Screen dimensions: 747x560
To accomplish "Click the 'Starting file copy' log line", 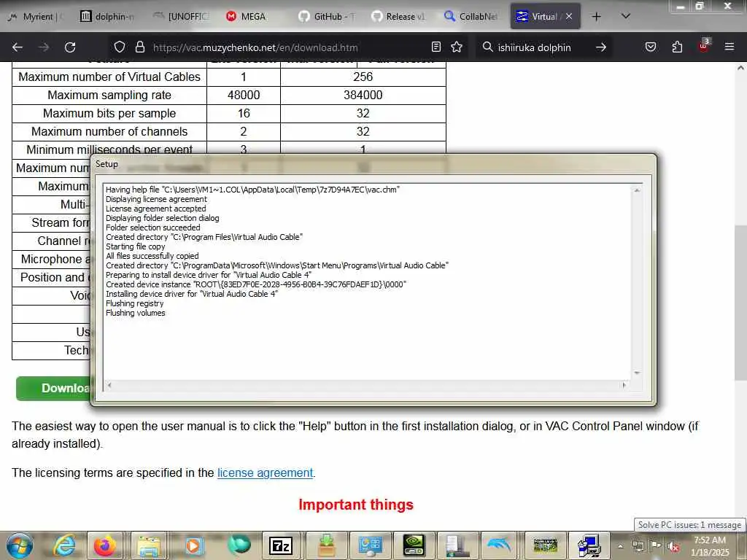I will [135, 246].
